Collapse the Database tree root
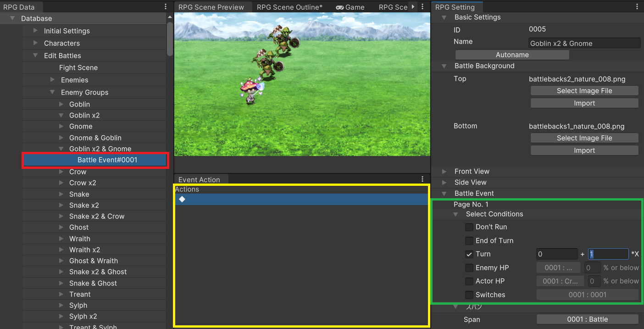The width and height of the screenshot is (644, 329). pyautogui.click(x=12, y=18)
